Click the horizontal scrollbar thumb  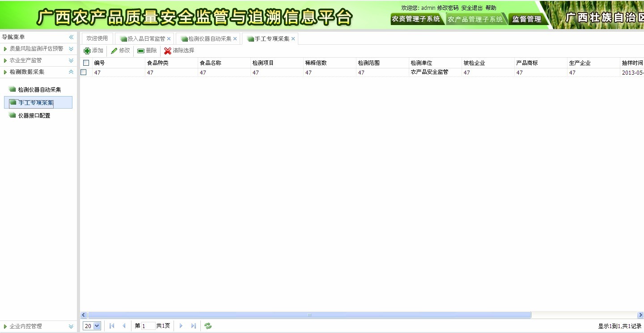pos(309,315)
